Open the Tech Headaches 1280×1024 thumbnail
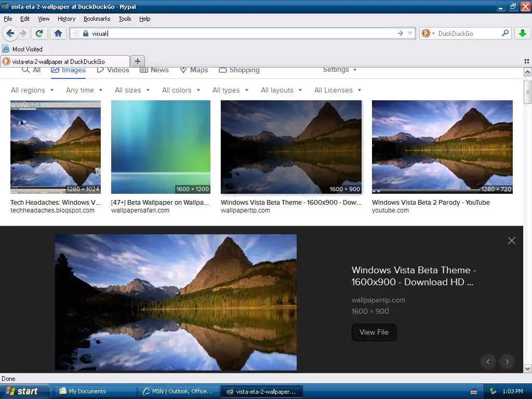Viewport: 532px width, 399px height. pyautogui.click(x=55, y=147)
